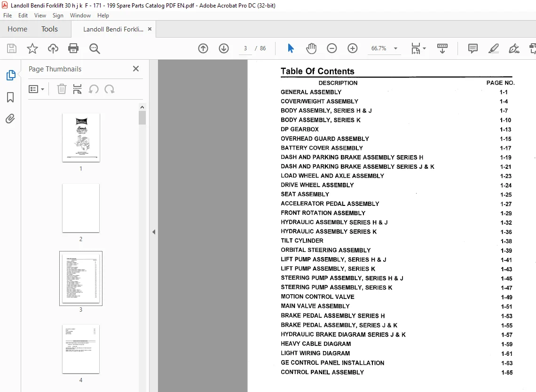Screen dimensions: 536x392
Task: Activate the Hand pan tool
Action: pyautogui.click(x=311, y=48)
